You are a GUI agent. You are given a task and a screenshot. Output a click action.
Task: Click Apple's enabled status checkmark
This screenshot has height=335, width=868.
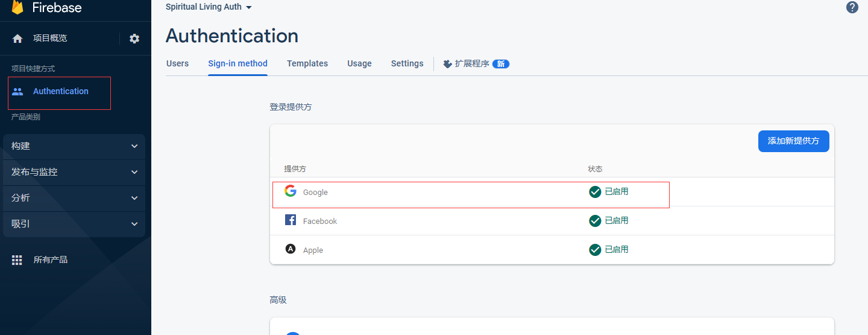coord(595,250)
